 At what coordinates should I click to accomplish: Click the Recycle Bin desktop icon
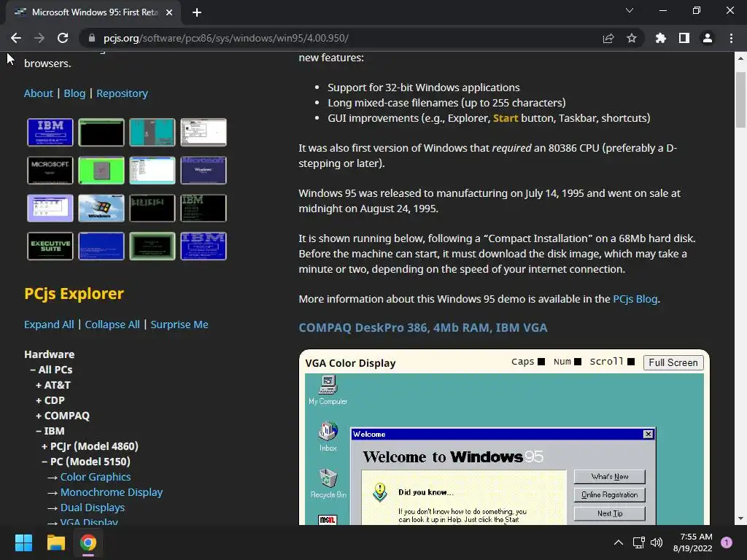pos(328,483)
